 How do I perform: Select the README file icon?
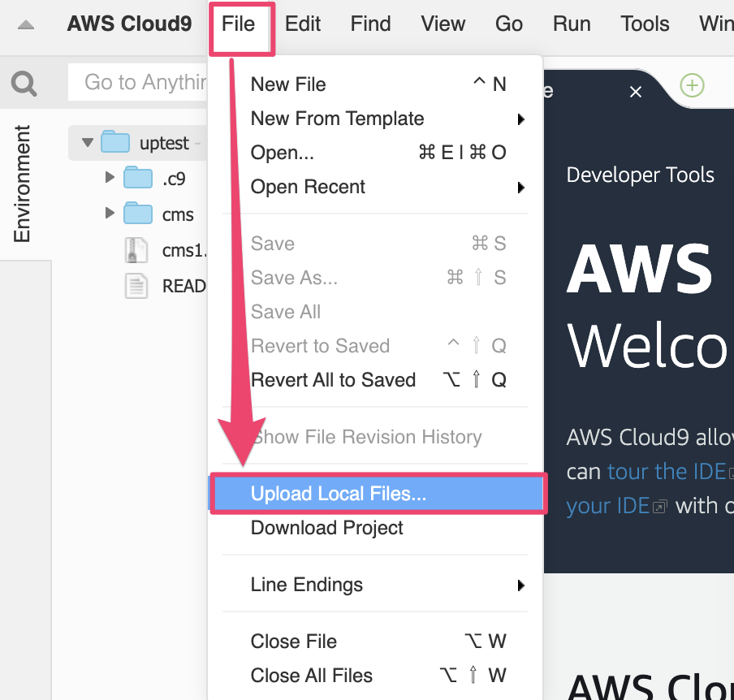(136, 286)
